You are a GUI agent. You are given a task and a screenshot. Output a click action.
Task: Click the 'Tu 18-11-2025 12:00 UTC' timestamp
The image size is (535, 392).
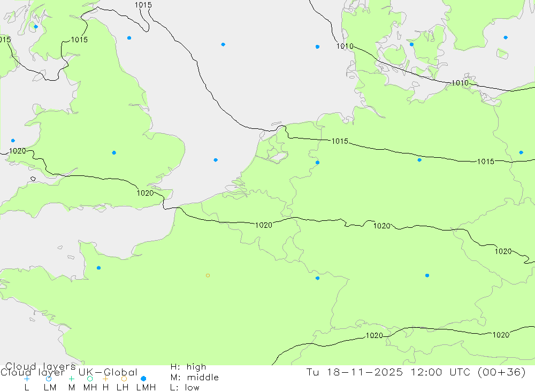pos(389,372)
